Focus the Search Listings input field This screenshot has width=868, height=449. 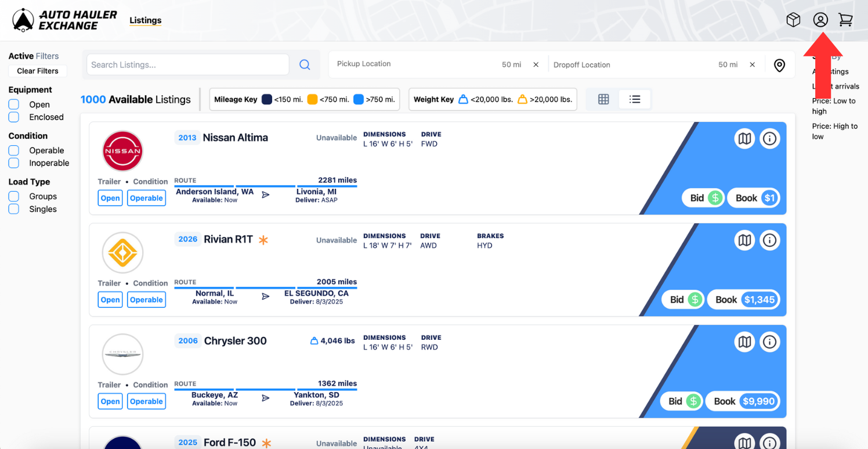(x=187, y=64)
